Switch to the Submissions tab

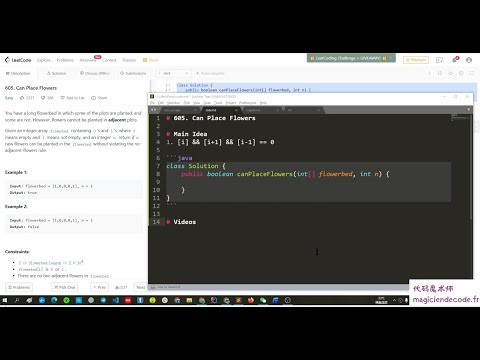point(133,73)
